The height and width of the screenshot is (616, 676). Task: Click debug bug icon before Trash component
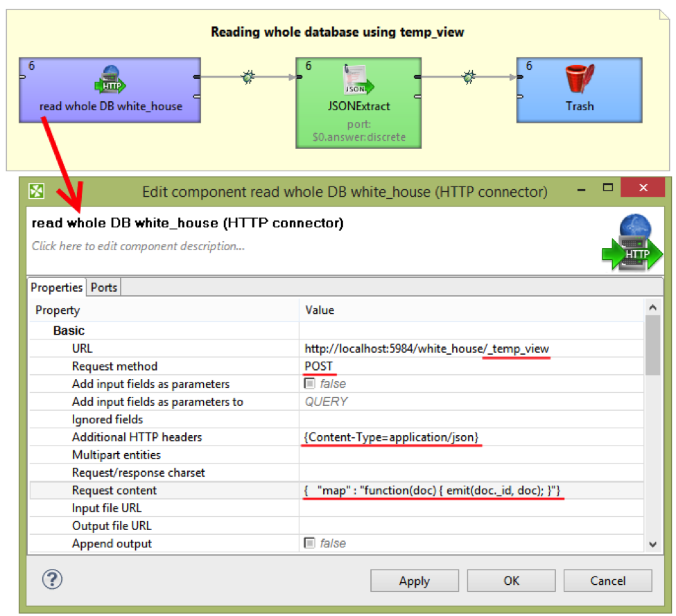click(x=469, y=77)
